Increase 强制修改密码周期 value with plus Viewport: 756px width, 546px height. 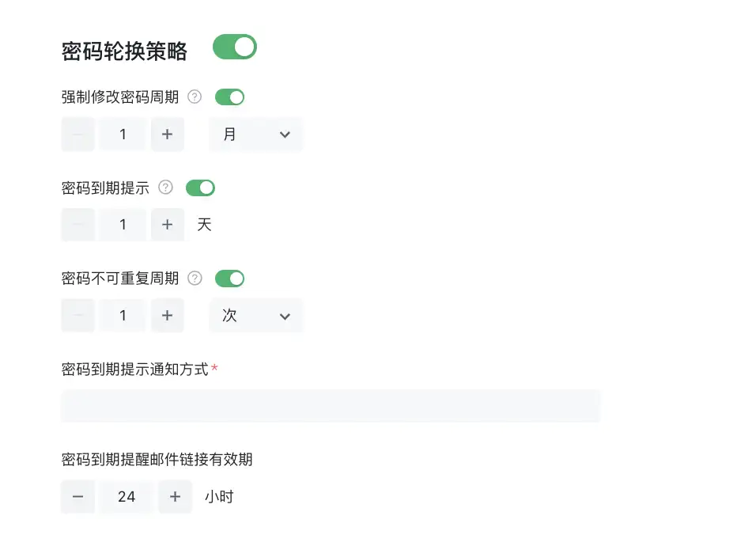click(x=168, y=134)
